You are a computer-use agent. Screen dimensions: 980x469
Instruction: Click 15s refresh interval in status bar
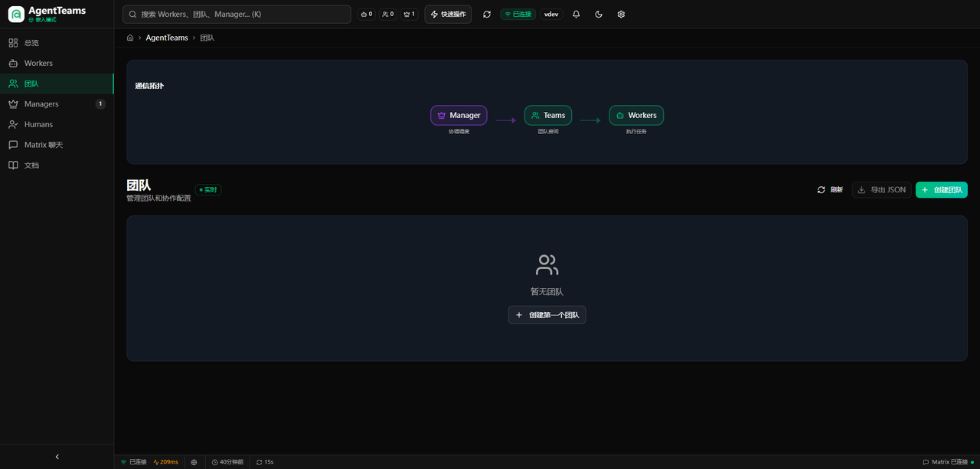265,462
